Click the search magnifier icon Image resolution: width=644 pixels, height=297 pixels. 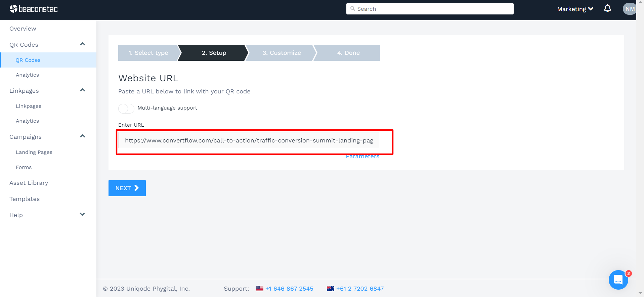point(353,9)
